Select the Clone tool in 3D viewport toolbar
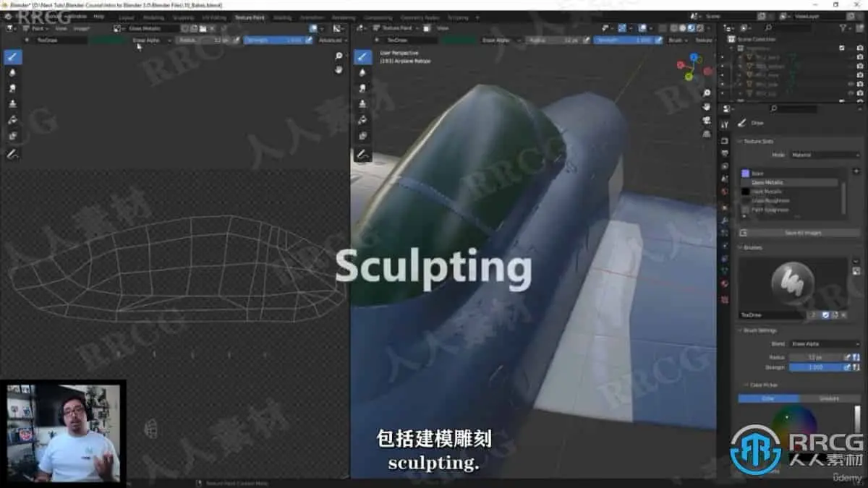The image size is (868, 488). [x=363, y=105]
